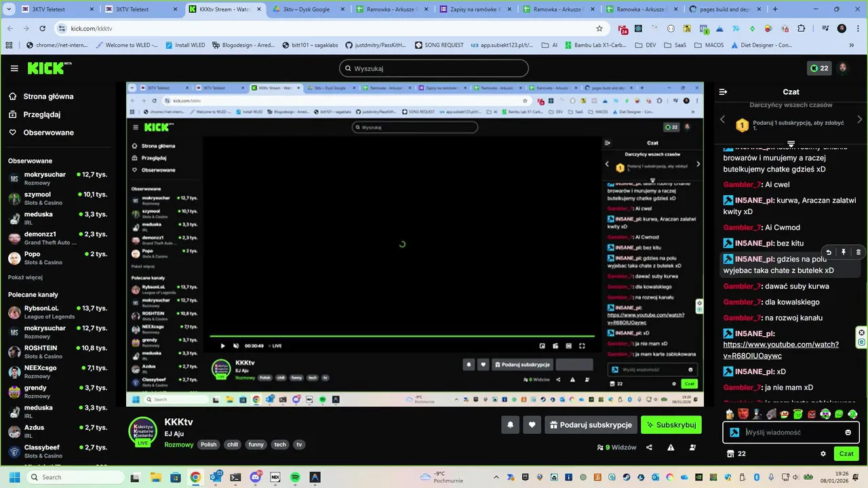This screenshot has height=488, width=868.
Task: Click the green Subskrybuj button
Action: [671, 425]
